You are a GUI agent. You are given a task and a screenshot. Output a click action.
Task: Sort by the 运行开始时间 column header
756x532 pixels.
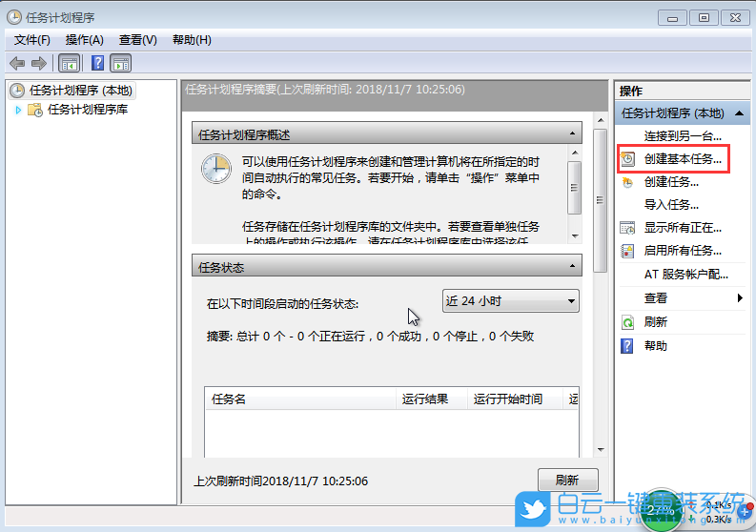coord(515,399)
